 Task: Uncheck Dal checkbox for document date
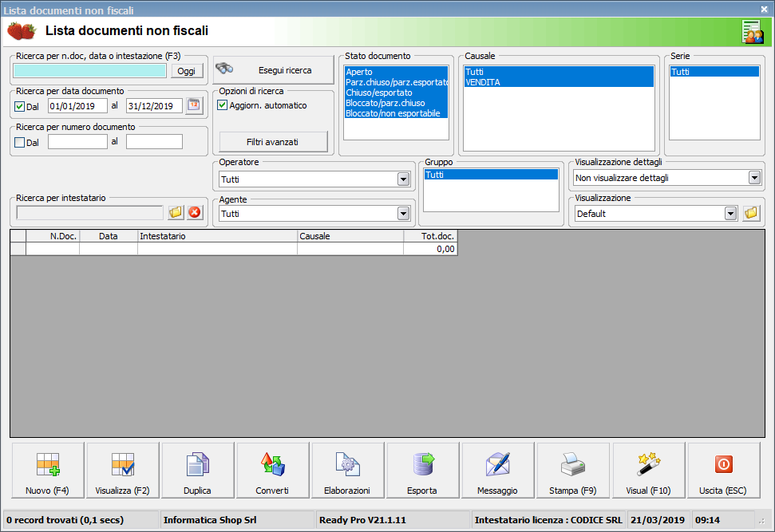20,106
